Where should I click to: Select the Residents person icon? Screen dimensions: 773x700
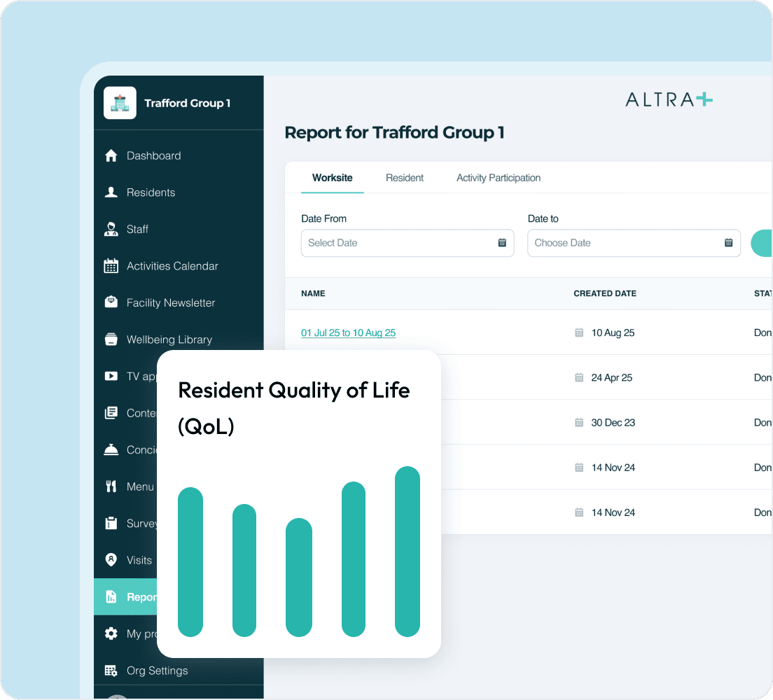click(x=112, y=192)
